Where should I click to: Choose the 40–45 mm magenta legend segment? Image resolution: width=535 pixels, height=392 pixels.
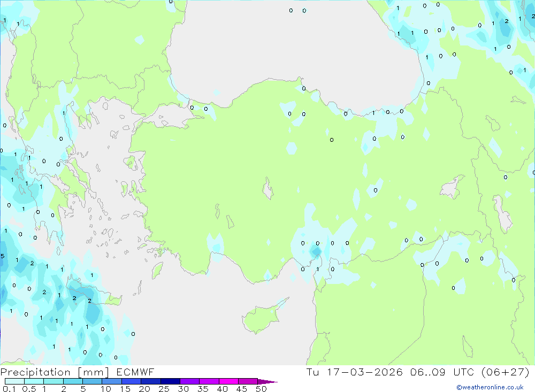228,381
